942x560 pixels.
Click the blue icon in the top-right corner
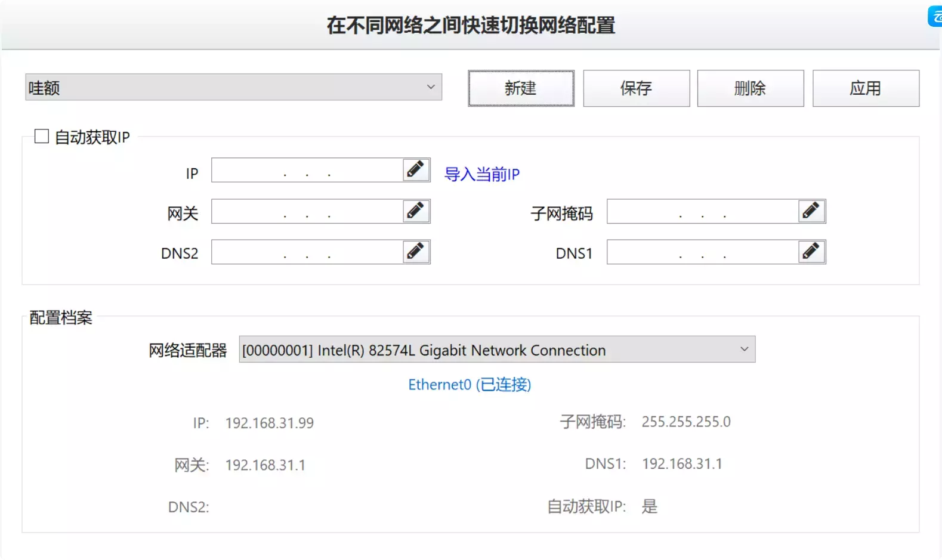935,16
